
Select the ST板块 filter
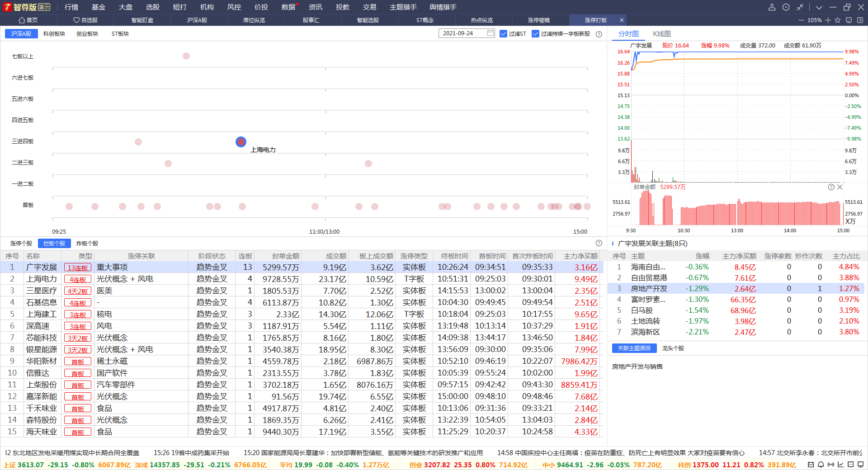[120, 34]
